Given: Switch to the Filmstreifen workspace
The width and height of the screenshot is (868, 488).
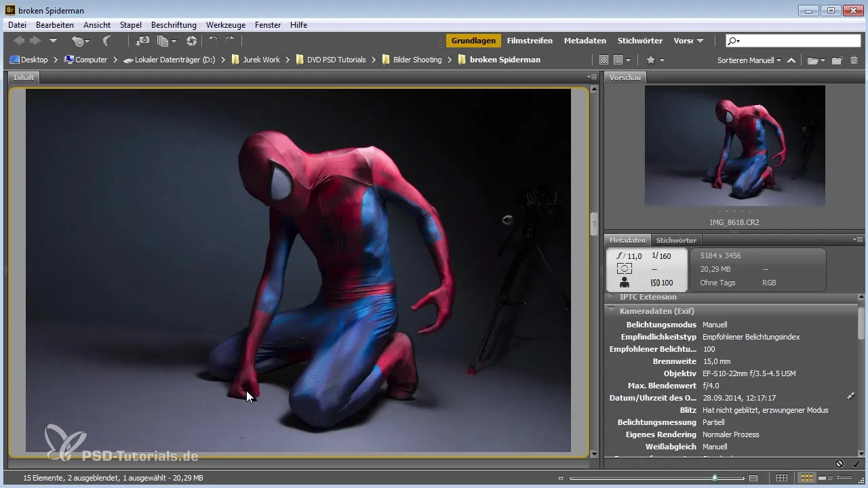Looking at the screenshot, I should (530, 41).
